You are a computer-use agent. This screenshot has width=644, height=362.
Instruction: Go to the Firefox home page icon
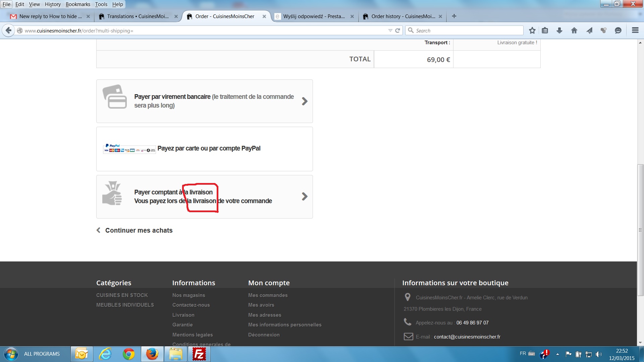(574, 31)
